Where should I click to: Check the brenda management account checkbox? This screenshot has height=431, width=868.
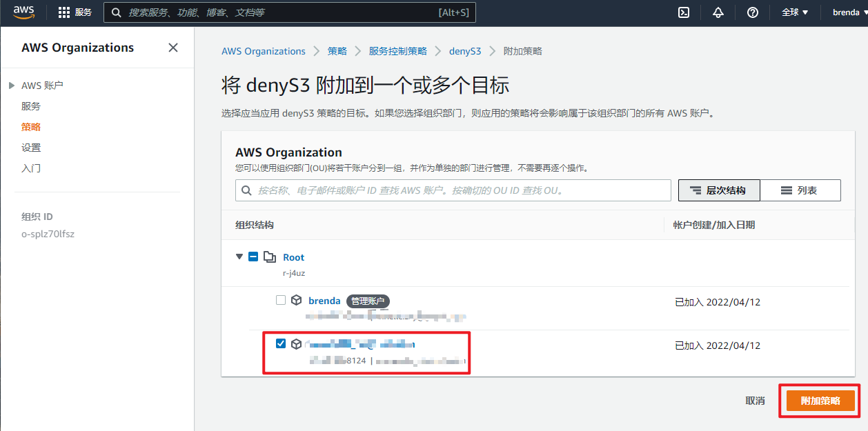pos(281,300)
